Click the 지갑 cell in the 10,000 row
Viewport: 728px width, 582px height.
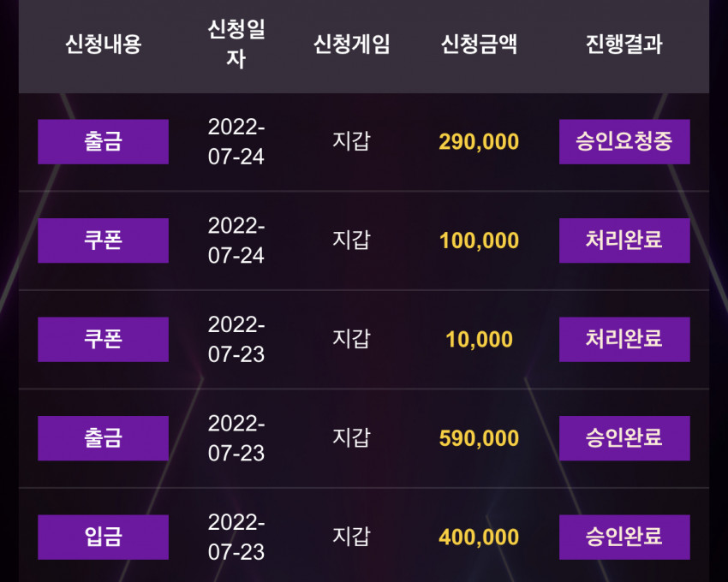click(351, 339)
